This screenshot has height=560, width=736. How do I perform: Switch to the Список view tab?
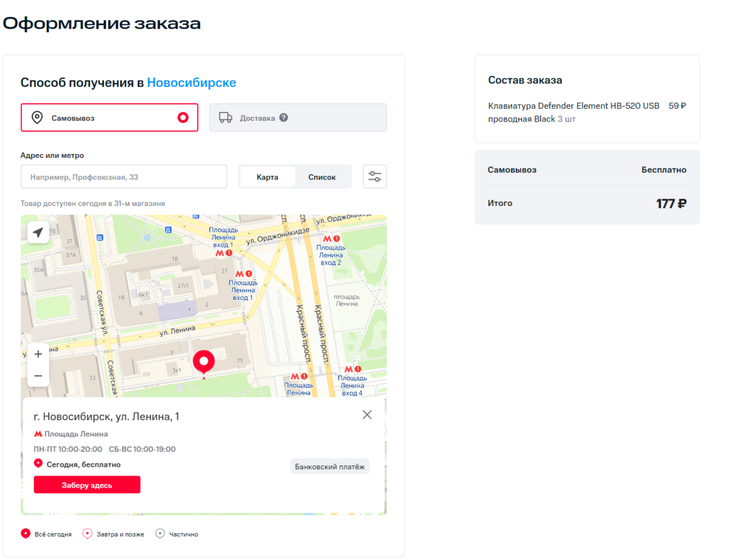click(x=322, y=177)
